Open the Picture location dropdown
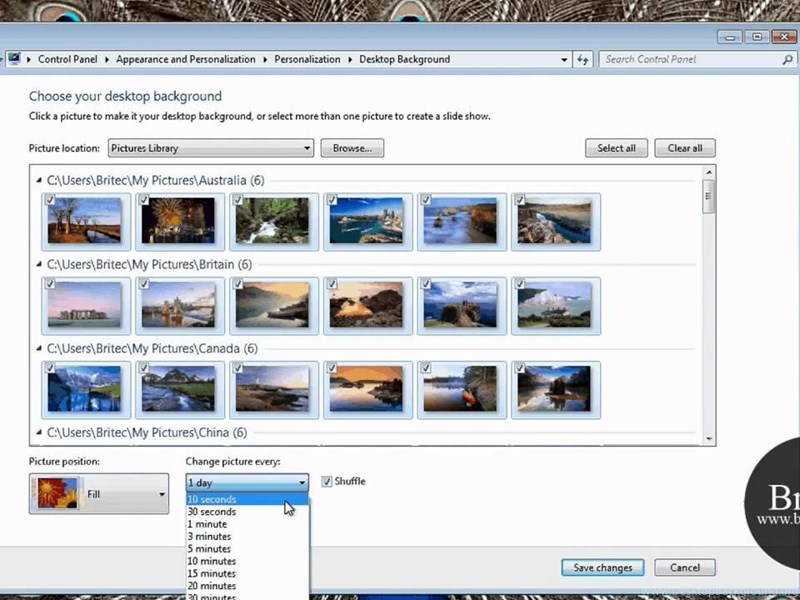 coord(211,148)
